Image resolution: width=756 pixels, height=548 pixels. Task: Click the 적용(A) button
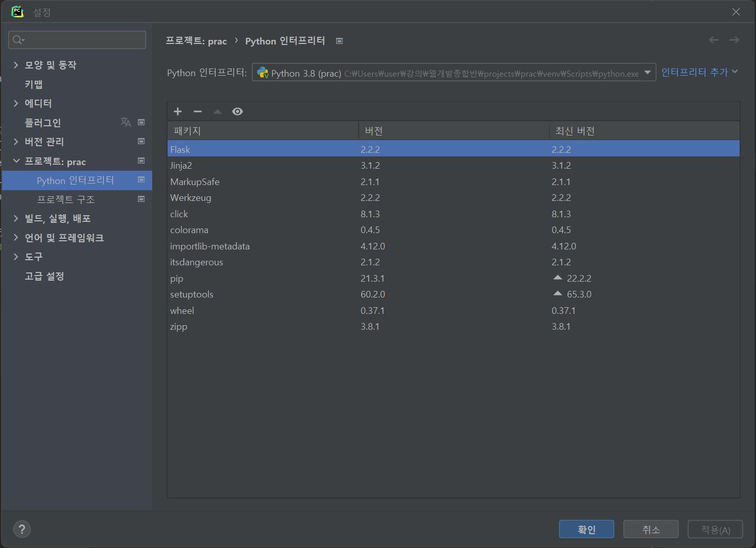click(715, 529)
